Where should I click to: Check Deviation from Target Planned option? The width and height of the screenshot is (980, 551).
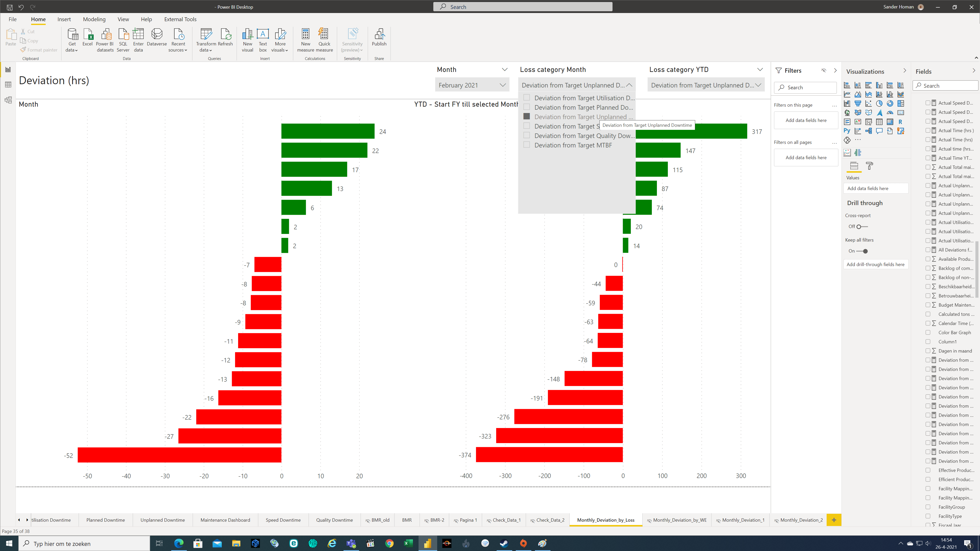point(526,107)
